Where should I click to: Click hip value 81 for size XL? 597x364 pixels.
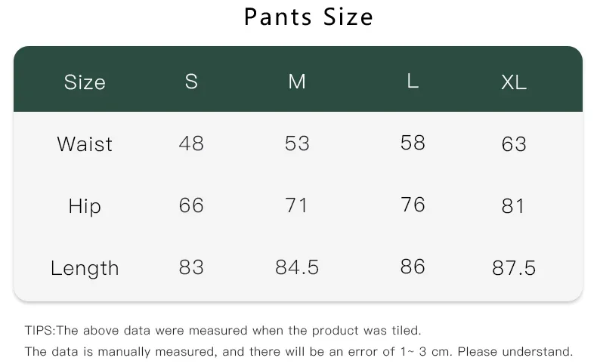(514, 206)
